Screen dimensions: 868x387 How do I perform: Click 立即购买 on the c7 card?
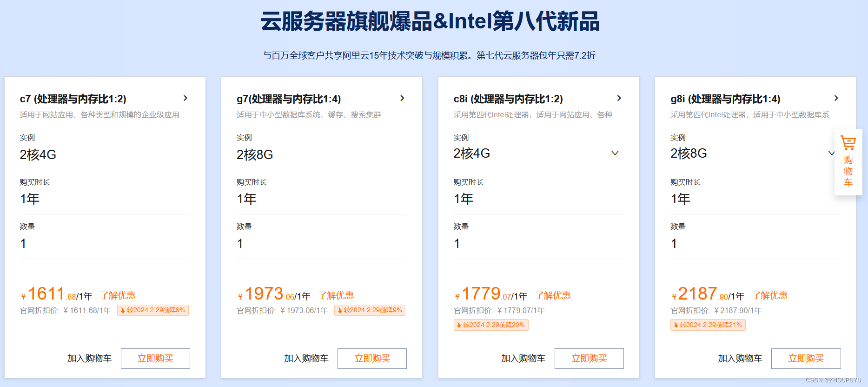tap(155, 359)
